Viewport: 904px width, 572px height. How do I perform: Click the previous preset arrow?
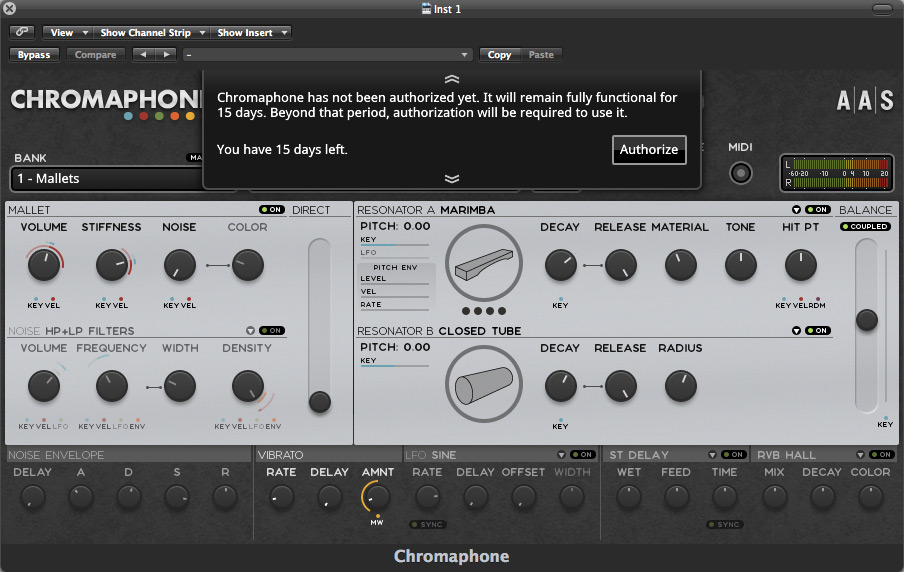point(143,54)
